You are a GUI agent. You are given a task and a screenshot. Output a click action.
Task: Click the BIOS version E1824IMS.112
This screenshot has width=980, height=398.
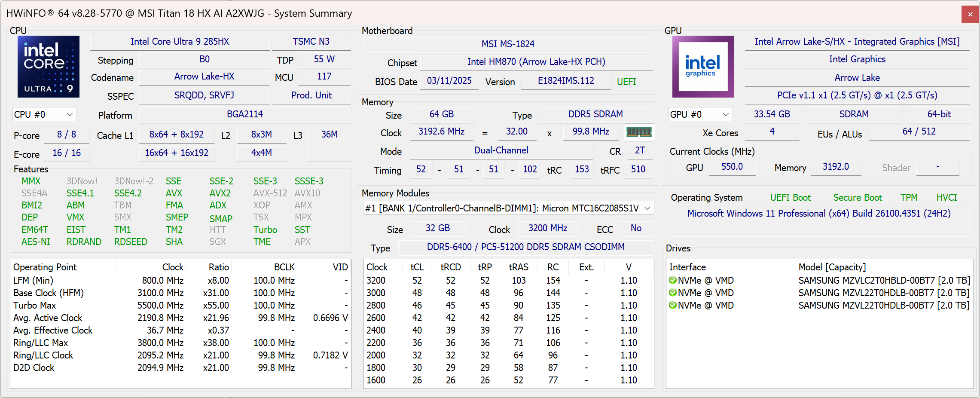[566, 81]
